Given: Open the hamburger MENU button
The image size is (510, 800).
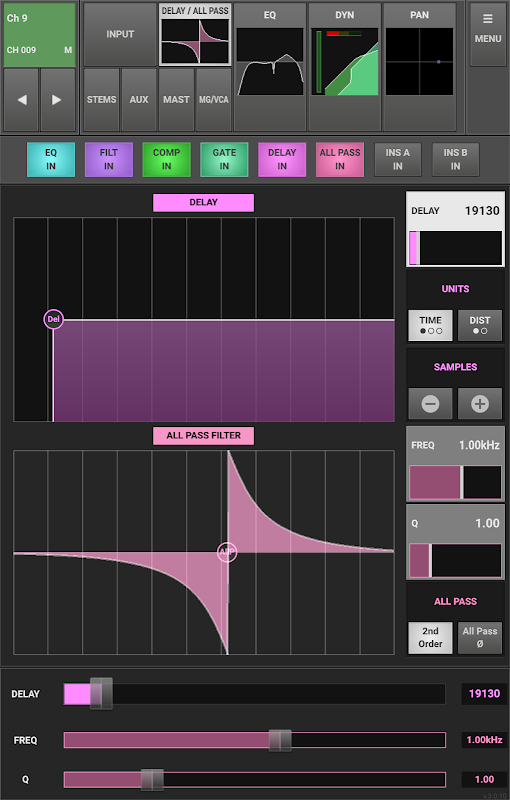Looking at the screenshot, I should point(488,34).
